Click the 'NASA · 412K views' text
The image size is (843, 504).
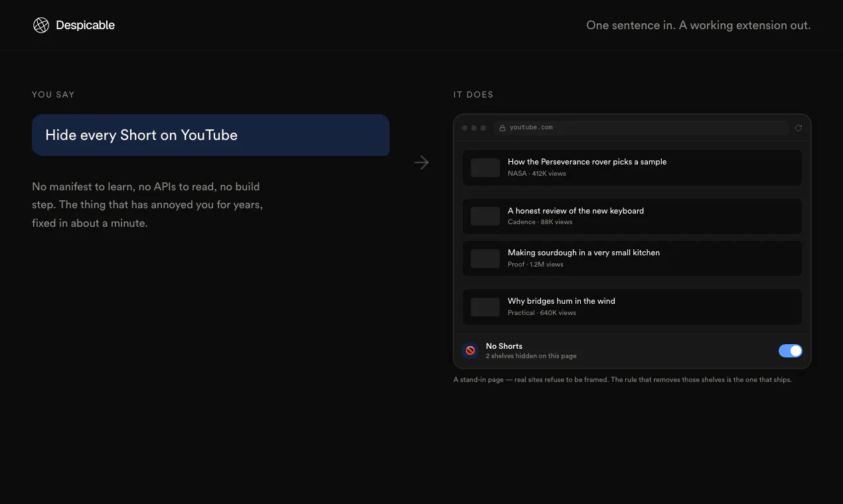pyautogui.click(x=537, y=174)
